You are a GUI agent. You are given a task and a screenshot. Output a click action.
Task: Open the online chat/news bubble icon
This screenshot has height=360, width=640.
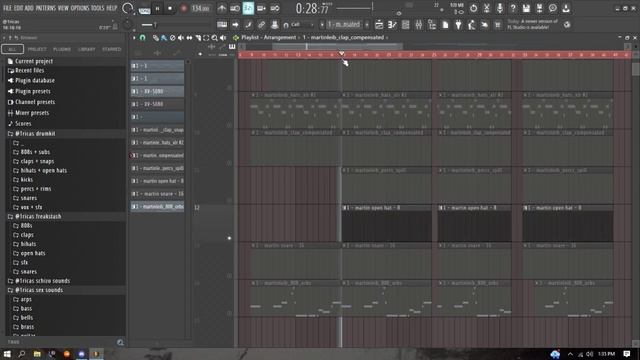click(553, 8)
